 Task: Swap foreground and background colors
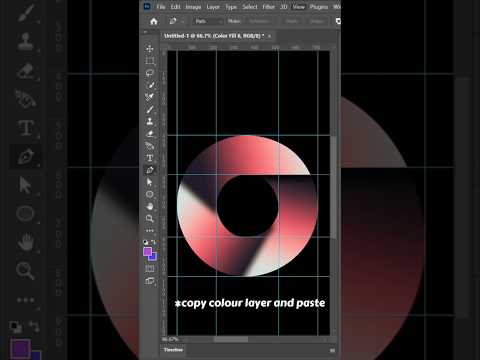click(x=153, y=242)
